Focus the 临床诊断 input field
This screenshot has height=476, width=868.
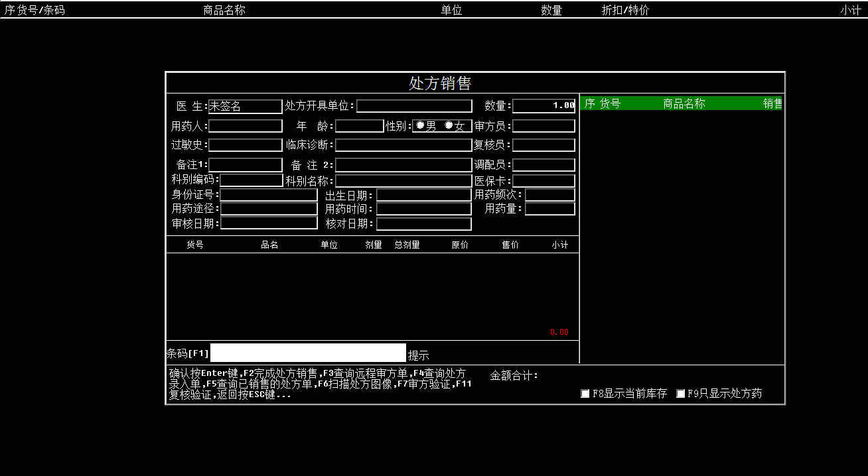[403, 145]
